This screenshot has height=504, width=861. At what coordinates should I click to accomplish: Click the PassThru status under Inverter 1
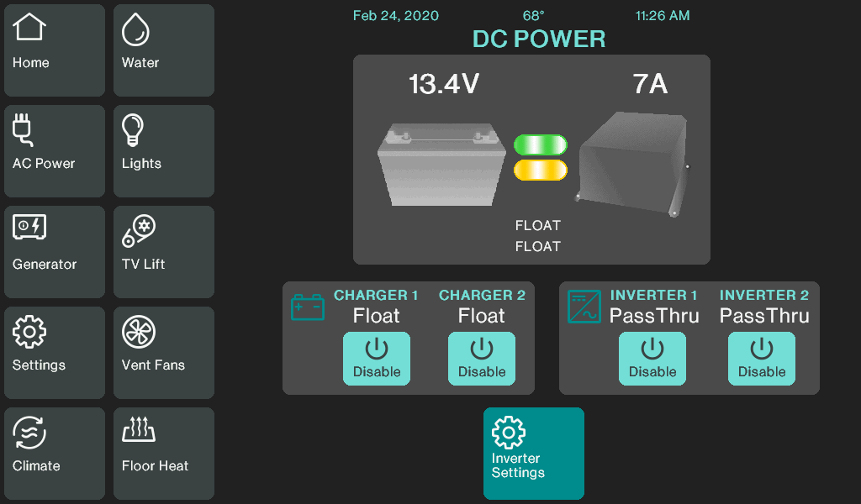point(654,316)
